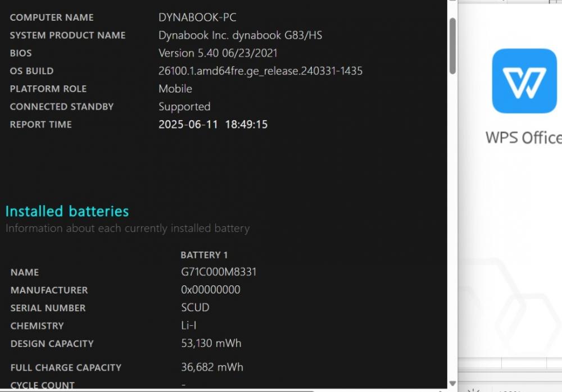Click the WPS Office label text

pyautogui.click(x=524, y=138)
